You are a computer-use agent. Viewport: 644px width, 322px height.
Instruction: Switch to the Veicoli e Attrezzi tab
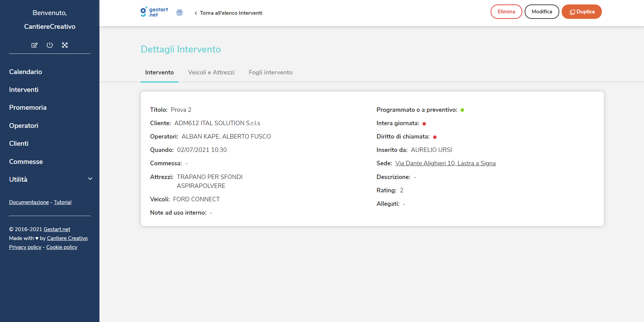pos(211,72)
